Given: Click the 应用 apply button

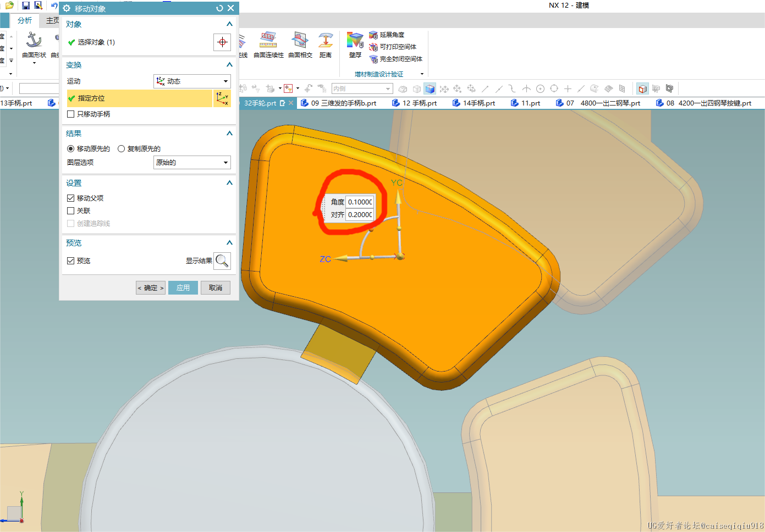Looking at the screenshot, I should click(x=183, y=288).
